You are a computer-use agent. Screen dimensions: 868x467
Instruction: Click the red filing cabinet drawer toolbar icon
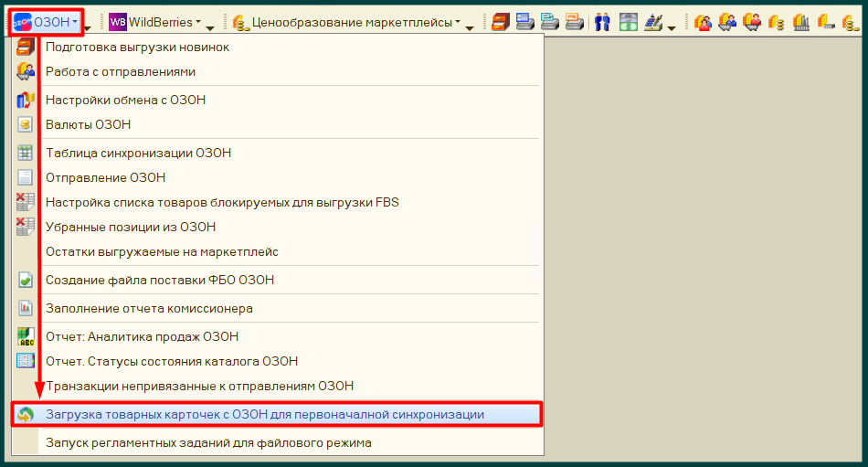click(501, 22)
